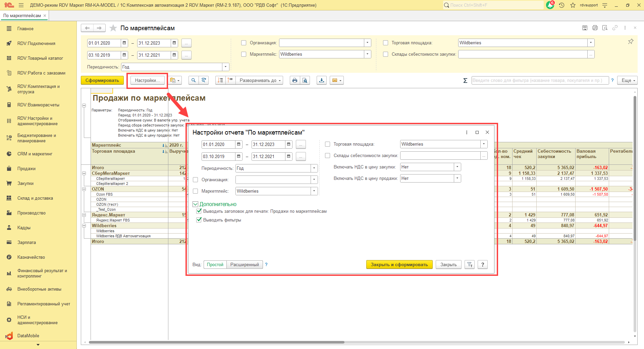Screen dimensions: 644x349
Task: Open 'Включать НДС в цену закупки' dropdown
Action: 457,167
